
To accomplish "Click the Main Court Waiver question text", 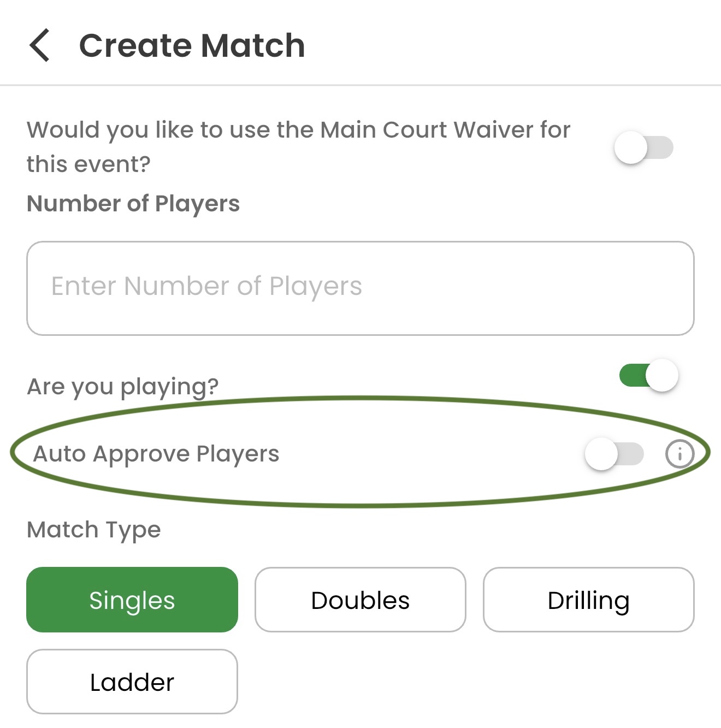I will tap(298, 146).
